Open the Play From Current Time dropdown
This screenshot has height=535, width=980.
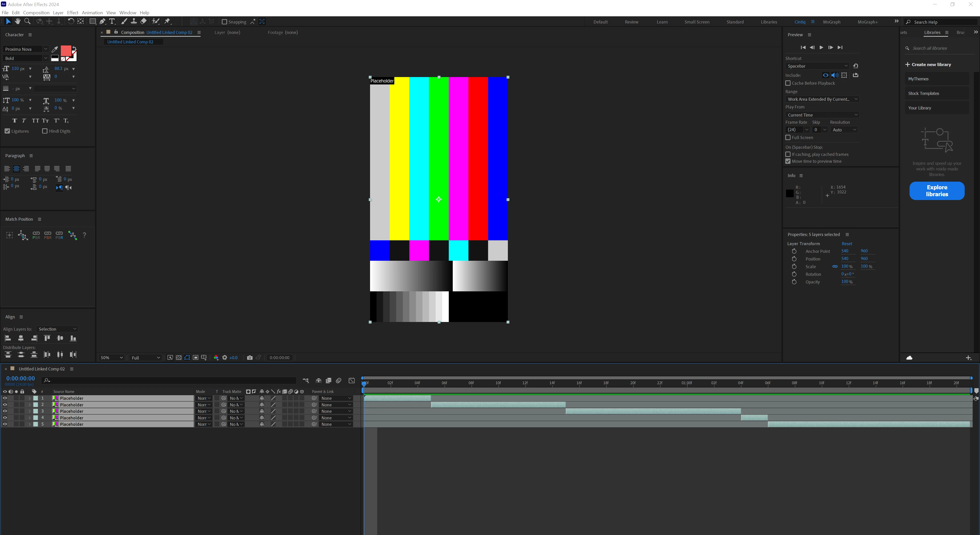pos(822,115)
